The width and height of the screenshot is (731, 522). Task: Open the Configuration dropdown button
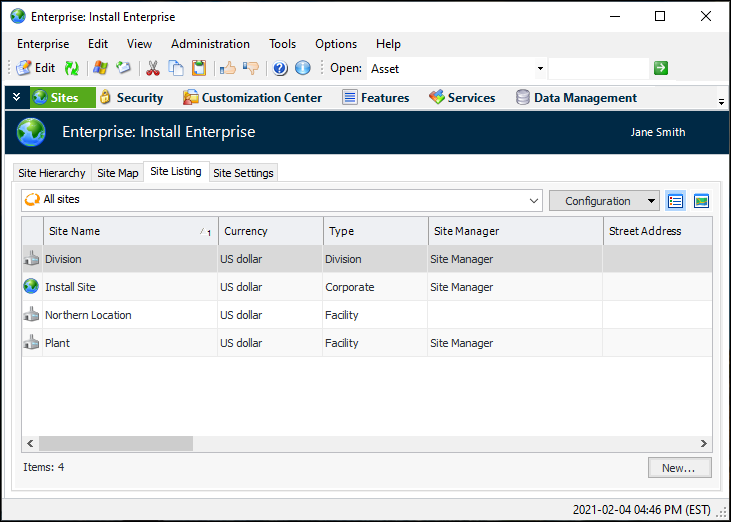604,201
